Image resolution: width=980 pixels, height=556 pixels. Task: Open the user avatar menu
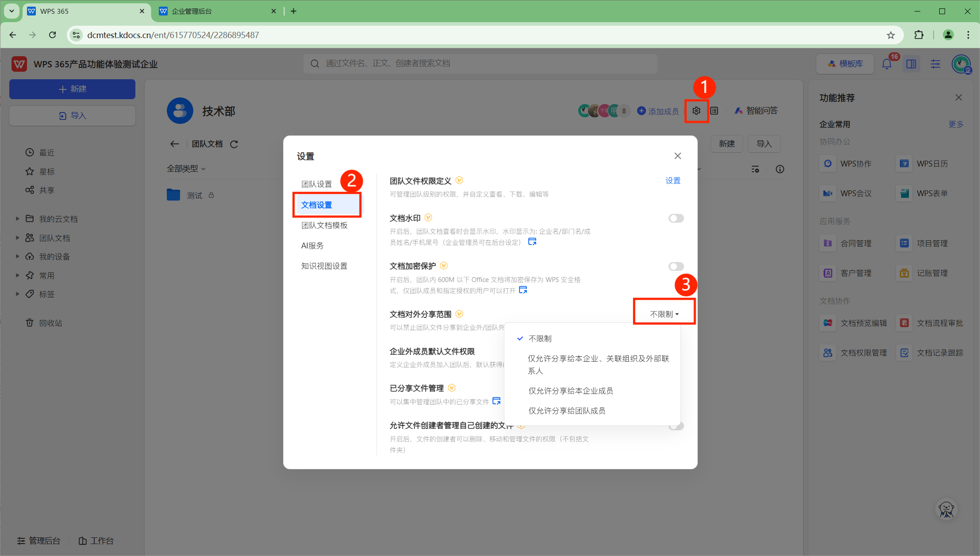pyautogui.click(x=961, y=64)
